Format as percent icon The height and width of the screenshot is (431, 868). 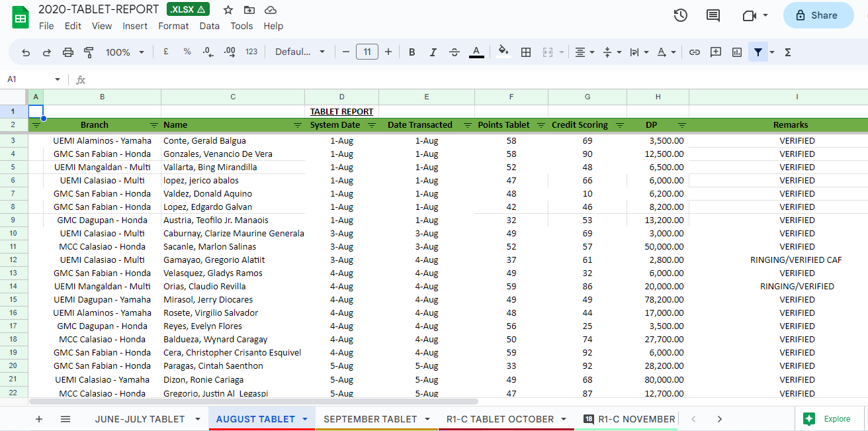[187, 52]
